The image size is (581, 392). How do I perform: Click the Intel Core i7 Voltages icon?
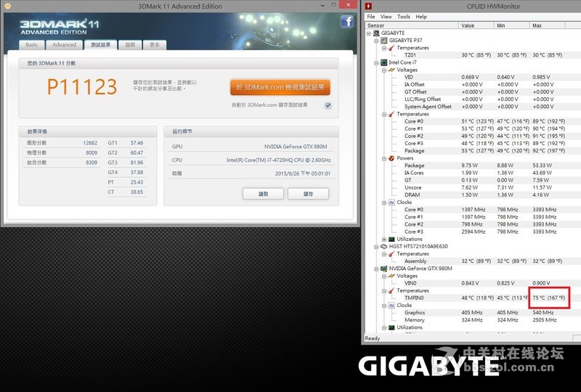click(x=391, y=70)
